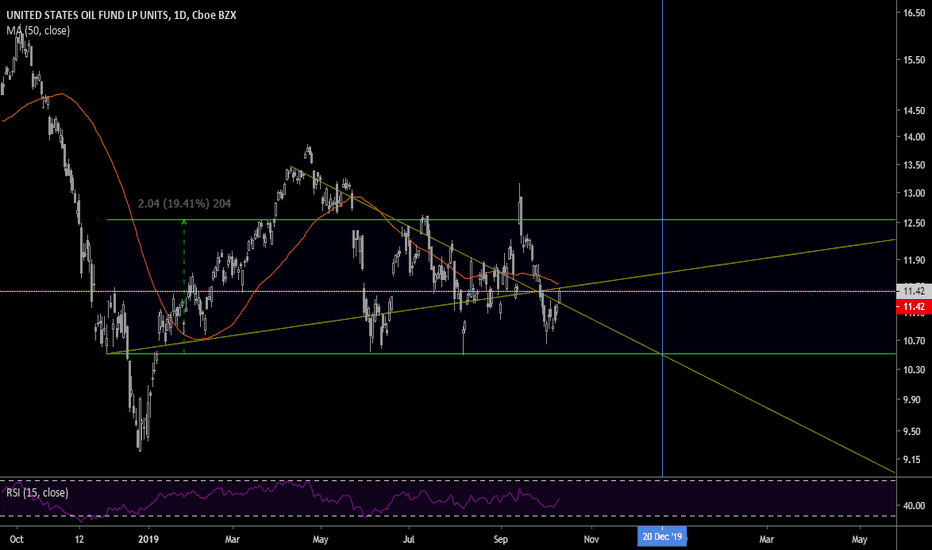Image resolution: width=932 pixels, height=550 pixels.
Task: Click the RSI 40.00 scale label
Action: tap(914, 506)
